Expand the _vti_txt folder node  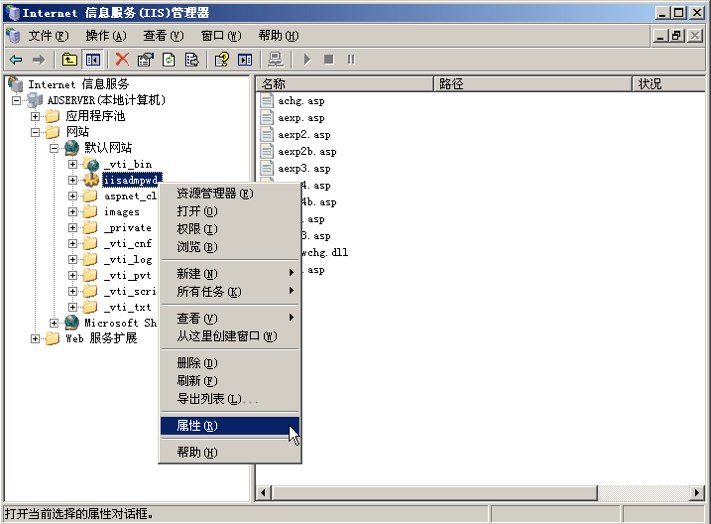coord(73,307)
